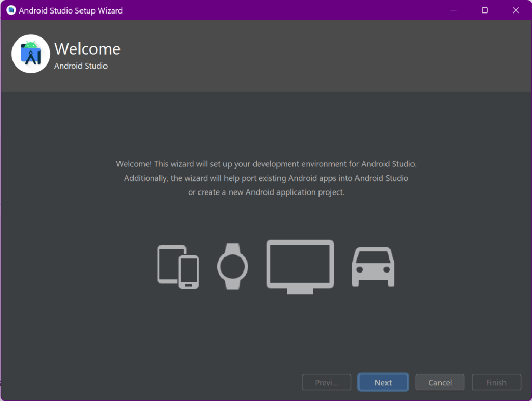Click the Next button

383,382
